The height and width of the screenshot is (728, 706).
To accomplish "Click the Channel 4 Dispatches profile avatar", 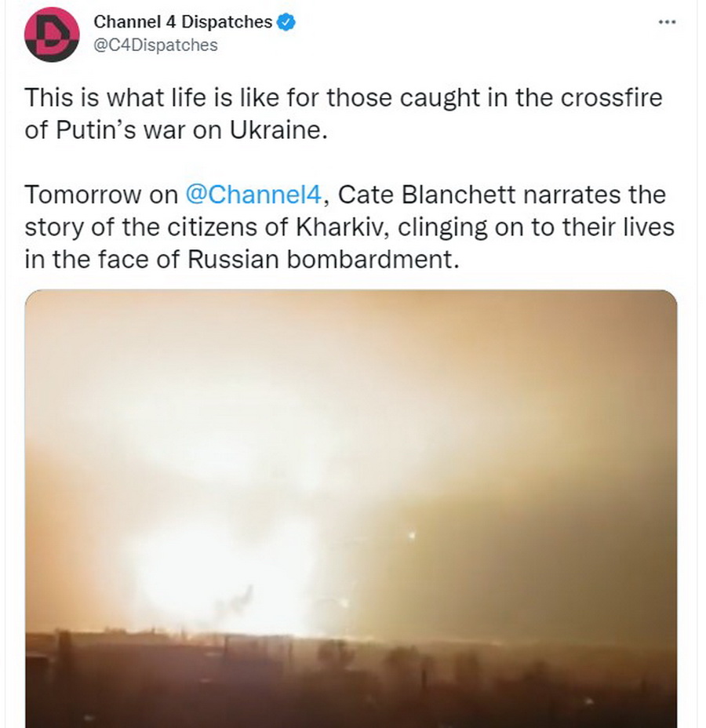I will point(52,34).
